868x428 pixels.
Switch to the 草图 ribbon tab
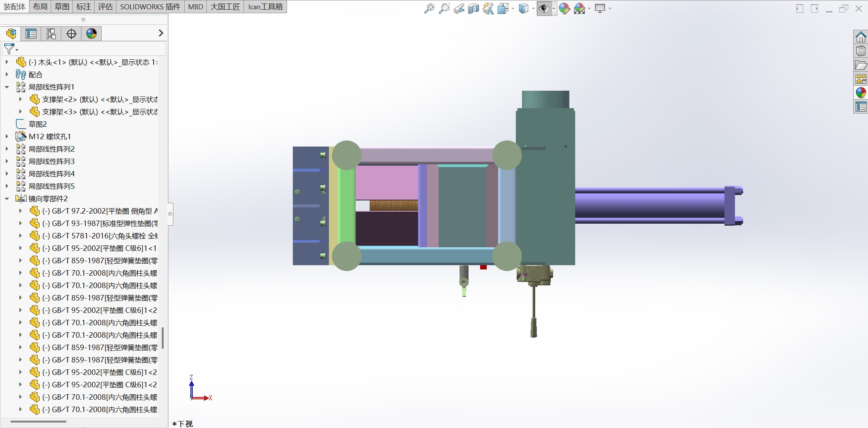(62, 7)
